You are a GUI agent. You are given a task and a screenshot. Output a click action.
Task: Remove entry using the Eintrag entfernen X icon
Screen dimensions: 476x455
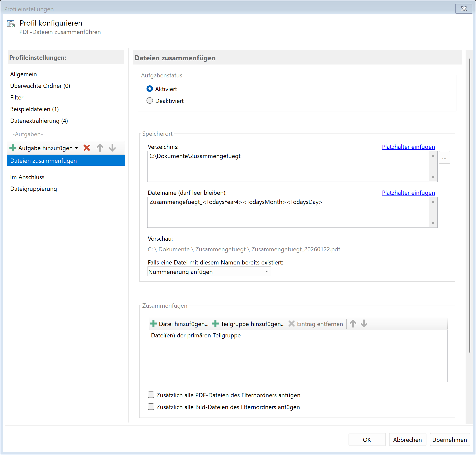point(292,324)
